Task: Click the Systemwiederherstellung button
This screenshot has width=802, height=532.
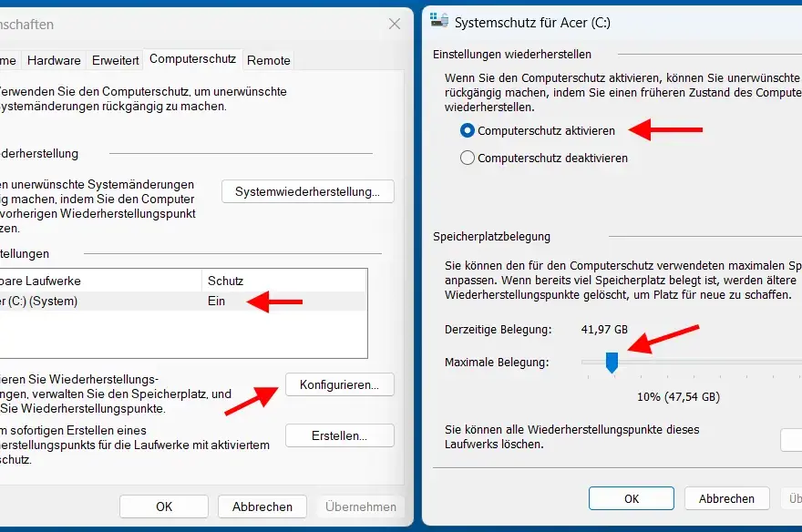Action: [x=307, y=191]
